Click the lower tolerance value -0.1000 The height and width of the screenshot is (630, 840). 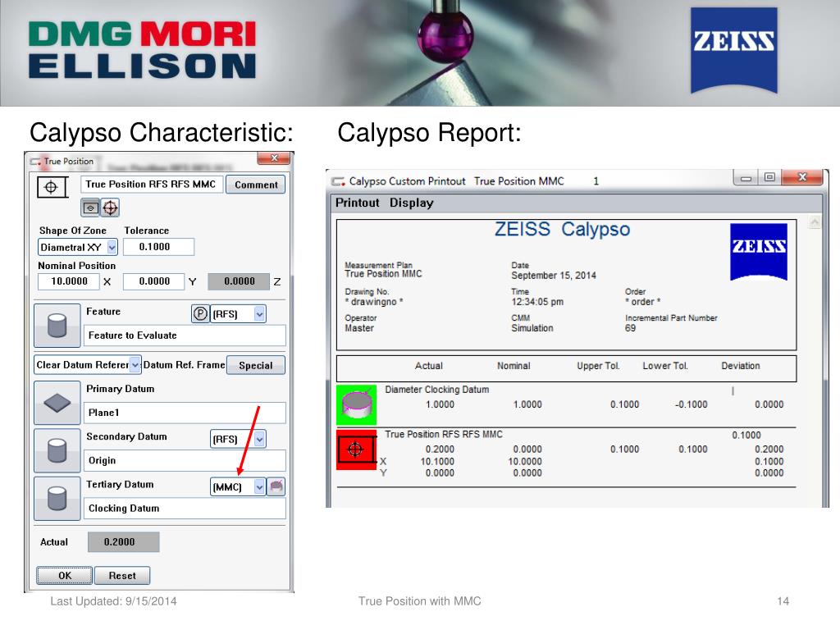point(691,404)
